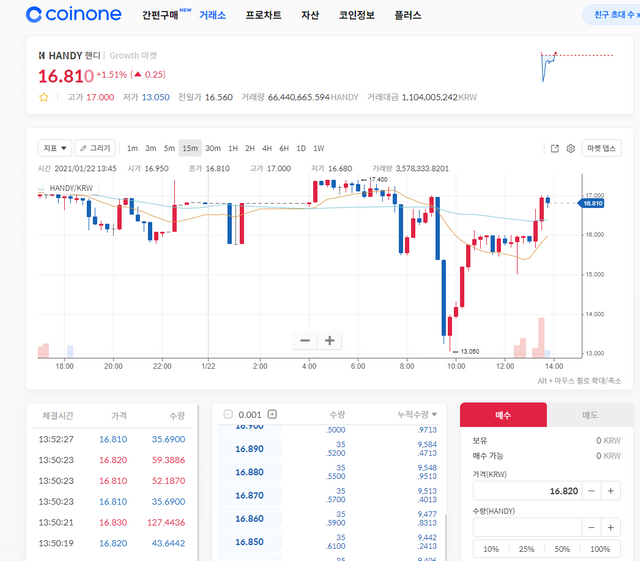
Task: Zoom out the chart with the minus button
Action: (305, 341)
